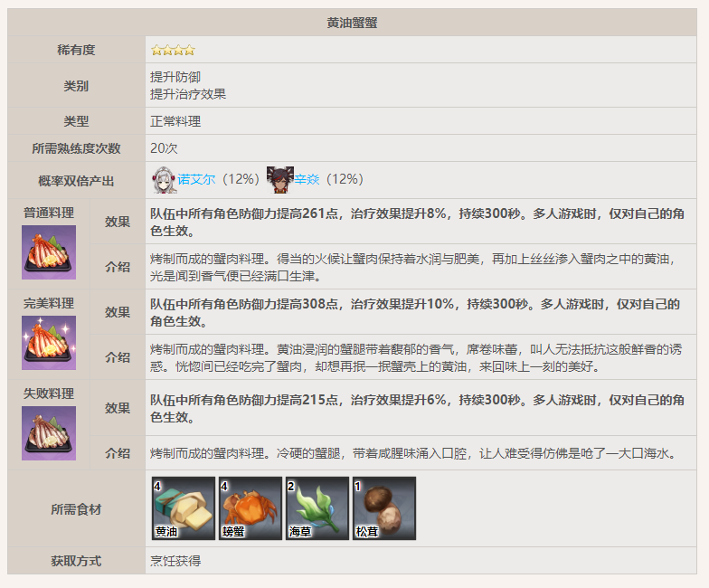The width and height of the screenshot is (709, 588).
Task: Open the 诺艾尔 character link
Action: pos(196,180)
